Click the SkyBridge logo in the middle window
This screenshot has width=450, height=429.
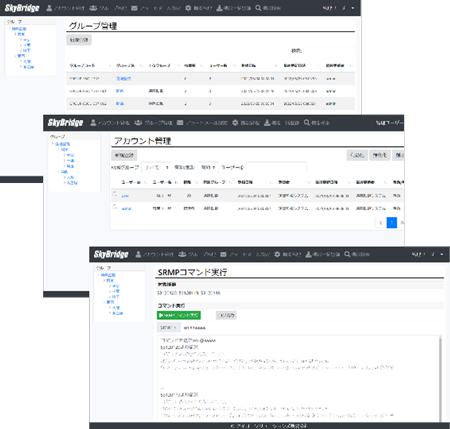click(65, 123)
